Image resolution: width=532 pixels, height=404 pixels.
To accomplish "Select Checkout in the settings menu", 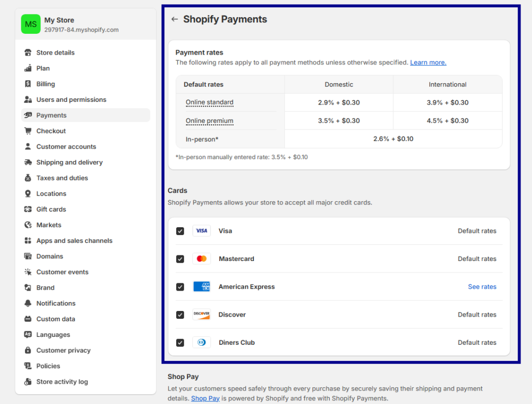I will coord(86,131).
